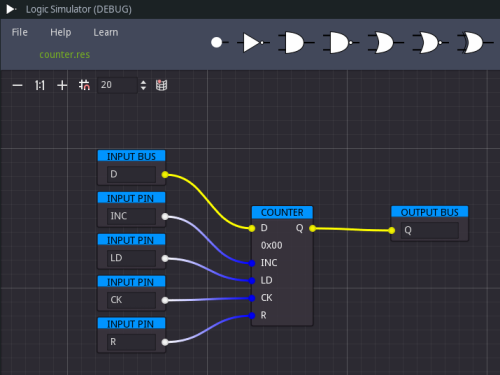
Task: Click the COUNTER node title bar
Action: click(x=282, y=212)
